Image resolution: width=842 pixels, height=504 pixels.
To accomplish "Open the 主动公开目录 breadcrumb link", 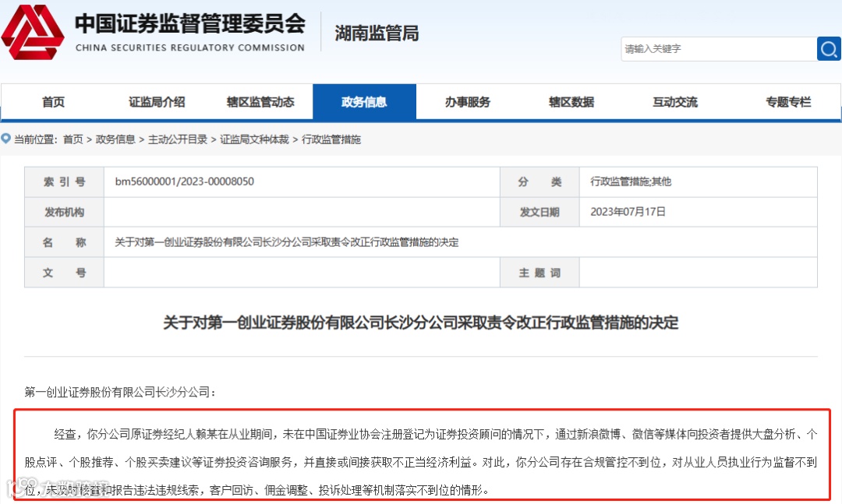I will (178, 139).
